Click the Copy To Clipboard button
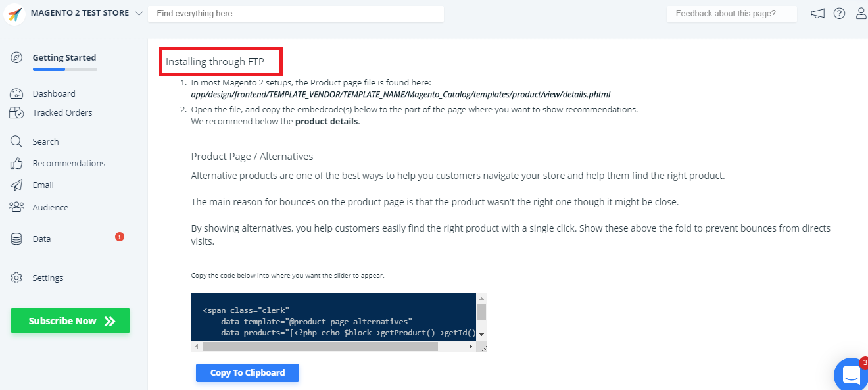 click(247, 373)
